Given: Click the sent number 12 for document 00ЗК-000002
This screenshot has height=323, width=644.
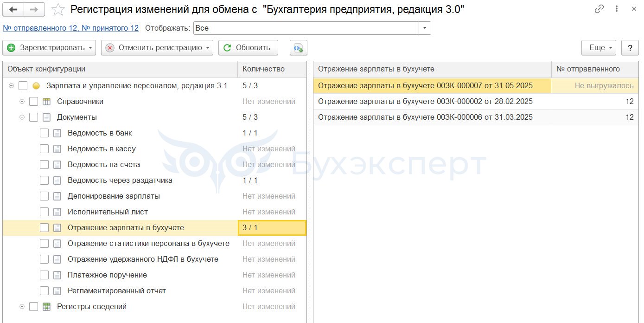Looking at the screenshot, I should [595, 102].
